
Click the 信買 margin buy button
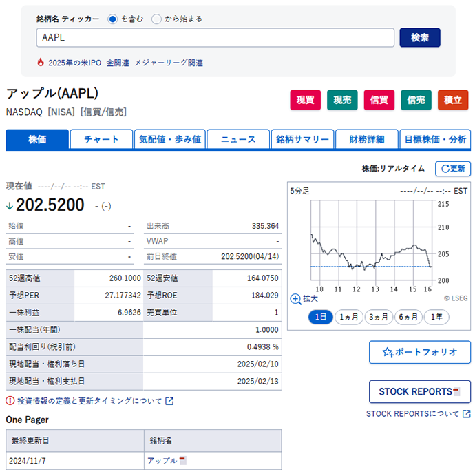pyautogui.click(x=379, y=100)
